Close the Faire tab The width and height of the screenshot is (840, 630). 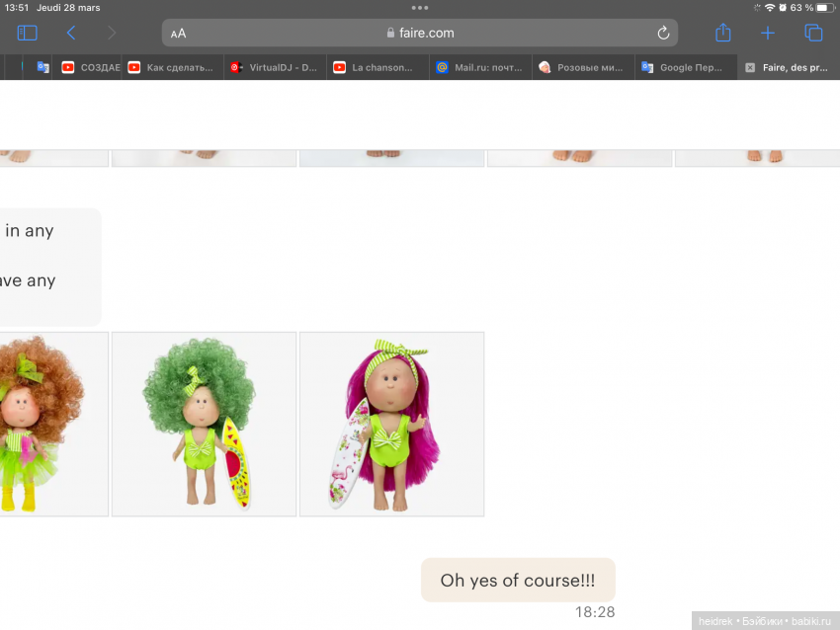point(750,68)
